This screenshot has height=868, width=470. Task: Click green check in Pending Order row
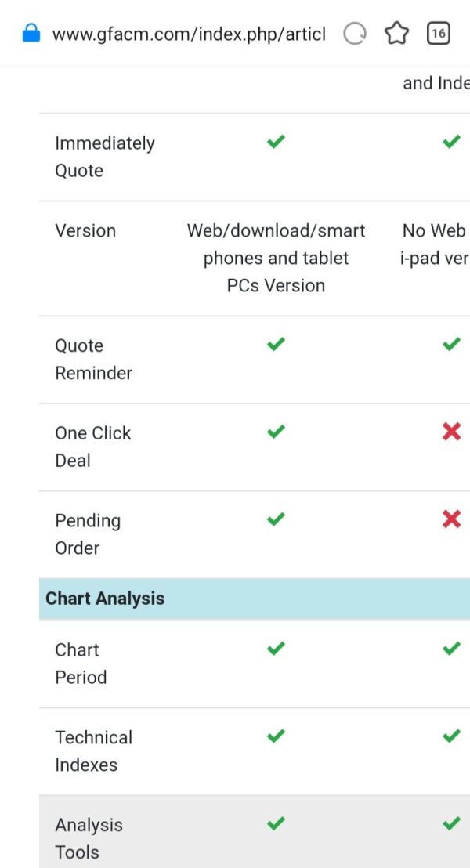tap(276, 519)
